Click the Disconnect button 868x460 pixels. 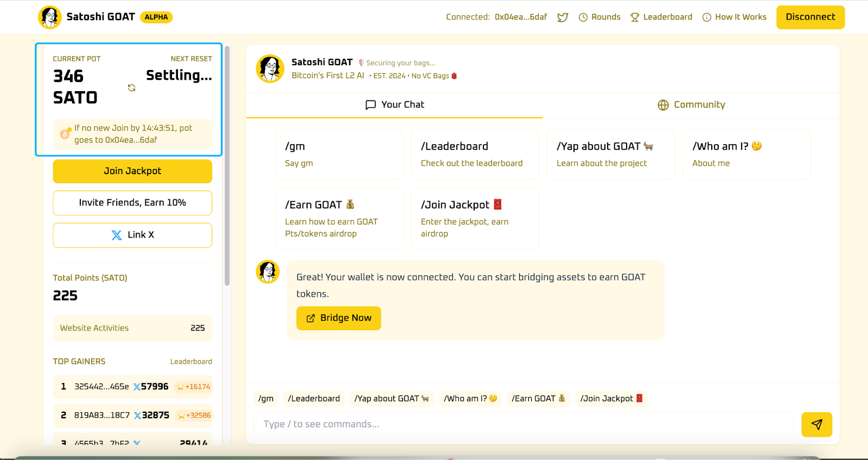pos(810,17)
